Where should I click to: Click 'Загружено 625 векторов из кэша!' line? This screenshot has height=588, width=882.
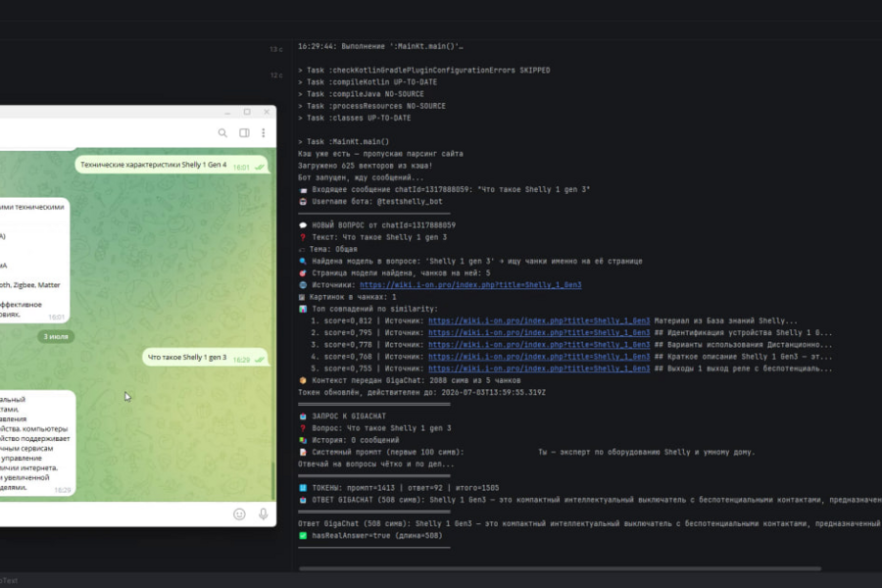click(x=366, y=166)
